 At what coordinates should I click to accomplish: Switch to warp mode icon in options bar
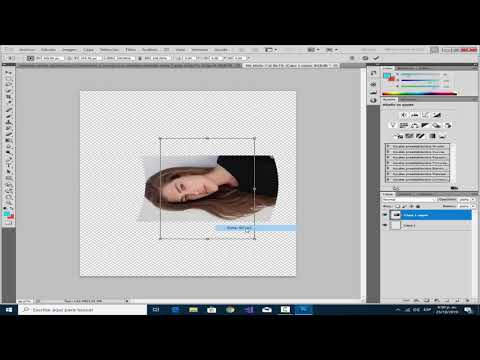click(x=352, y=58)
